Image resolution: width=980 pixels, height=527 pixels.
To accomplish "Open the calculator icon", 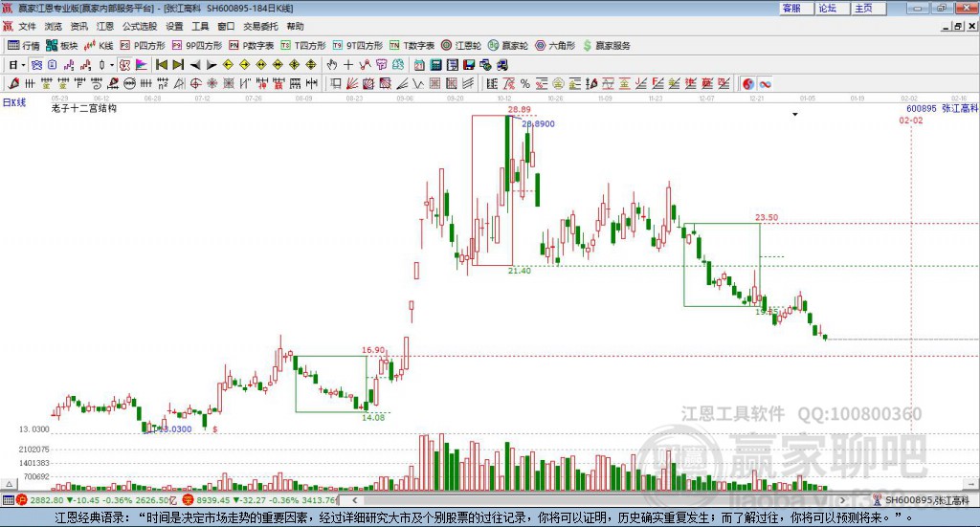I will tap(435, 65).
